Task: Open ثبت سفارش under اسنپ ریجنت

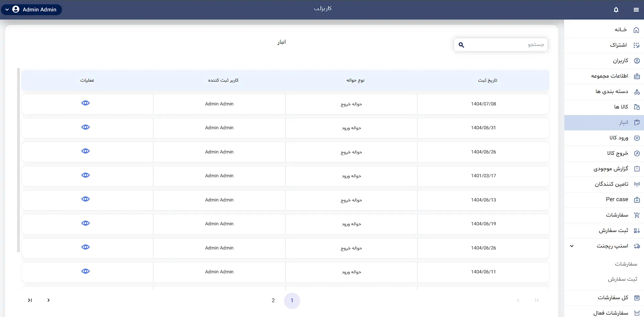Action: coord(622,279)
